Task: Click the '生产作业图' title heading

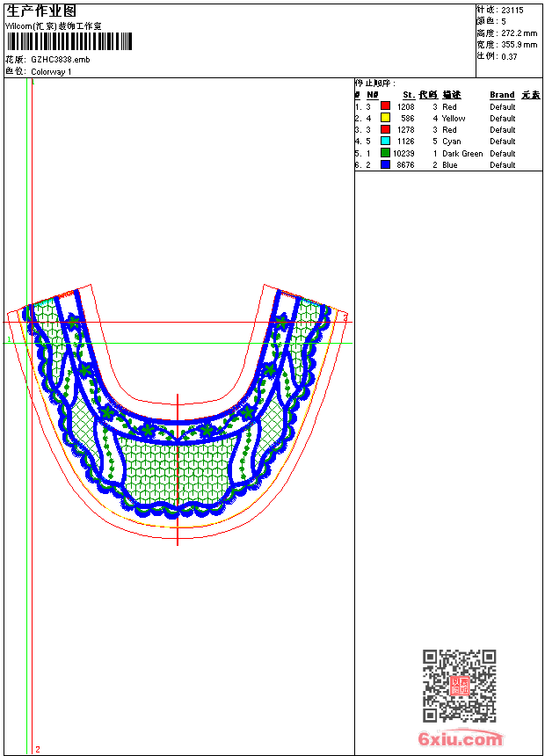Action: 41,11
